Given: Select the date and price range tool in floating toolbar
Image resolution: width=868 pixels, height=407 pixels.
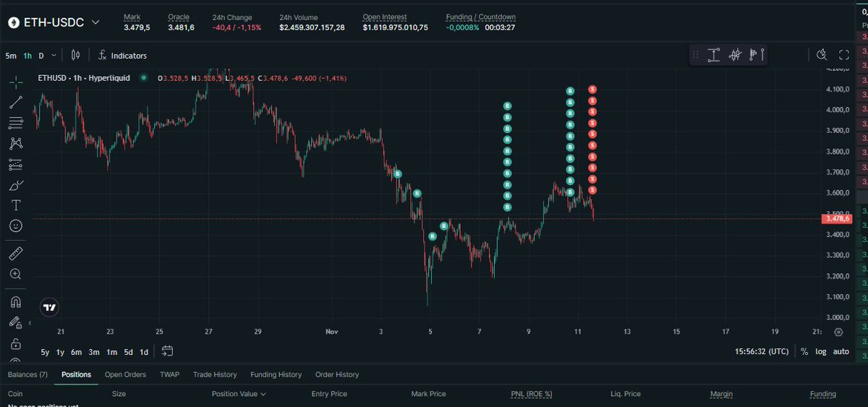Looking at the screenshot, I should [714, 55].
